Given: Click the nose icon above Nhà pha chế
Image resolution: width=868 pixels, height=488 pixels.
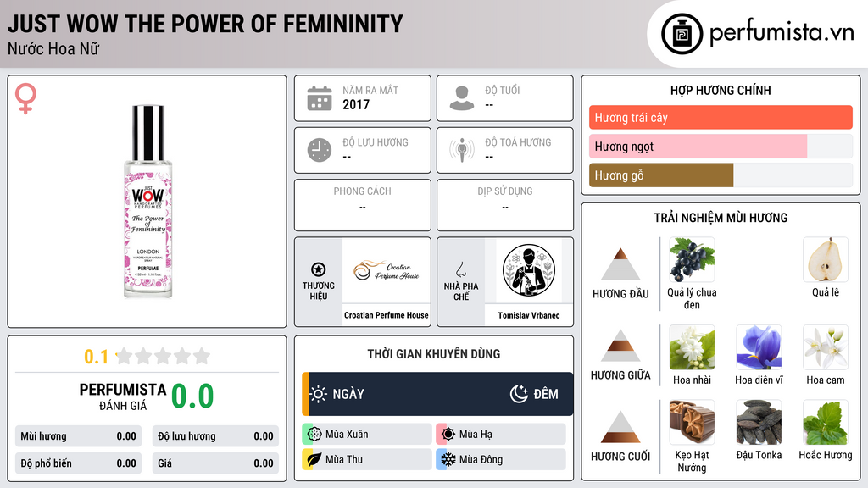Looking at the screenshot, I should click(460, 269).
